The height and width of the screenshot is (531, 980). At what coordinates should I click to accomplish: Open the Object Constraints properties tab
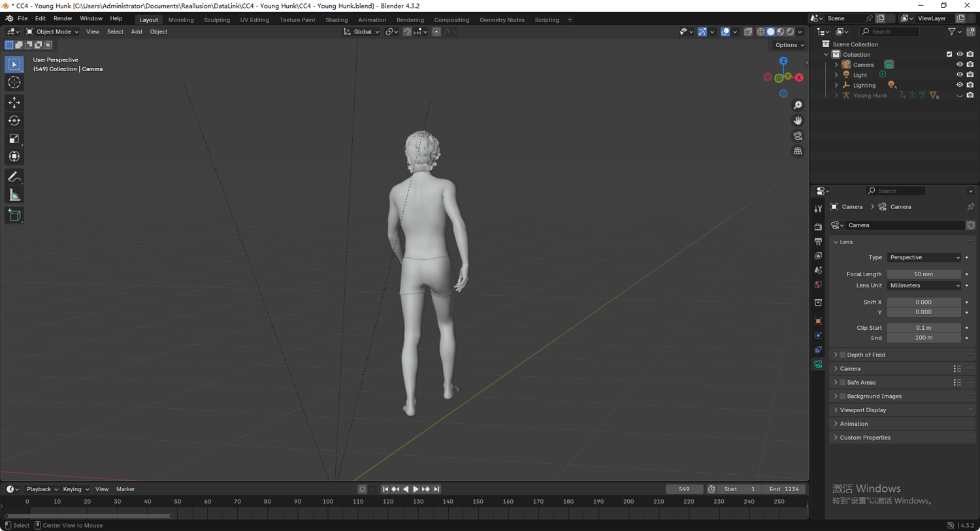(818, 350)
